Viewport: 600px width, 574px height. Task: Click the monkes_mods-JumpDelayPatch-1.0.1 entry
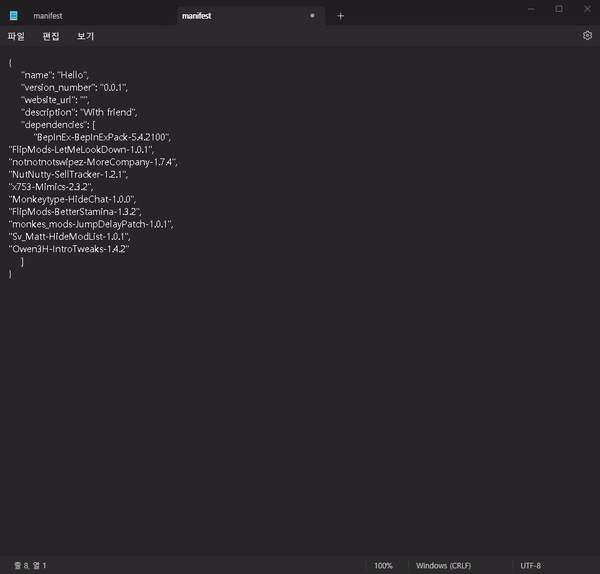[x=91, y=224]
